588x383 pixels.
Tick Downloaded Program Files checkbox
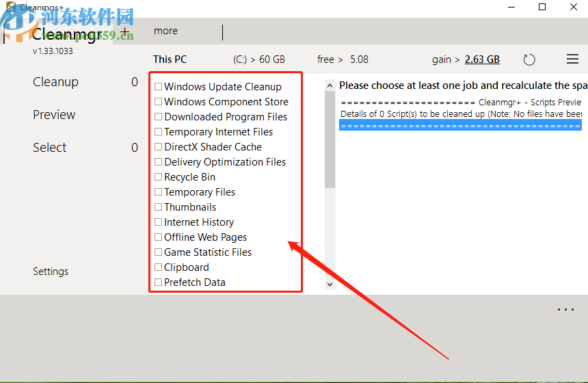click(x=158, y=117)
